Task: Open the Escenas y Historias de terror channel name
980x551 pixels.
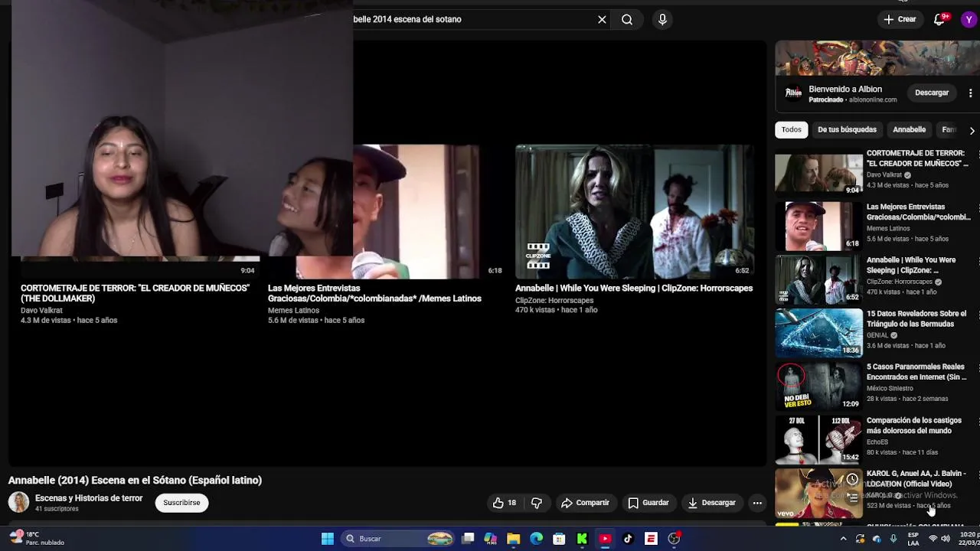Action: [89, 498]
